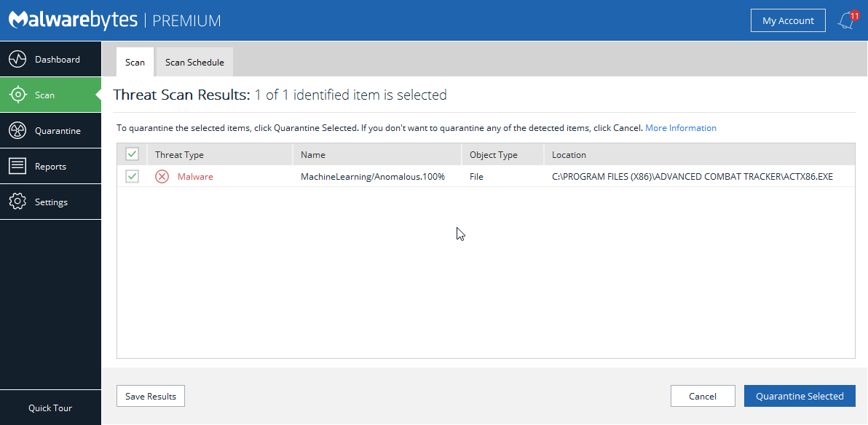This screenshot has width=868, height=425.
Task: Click the Settings gear icon
Action: [x=17, y=202]
